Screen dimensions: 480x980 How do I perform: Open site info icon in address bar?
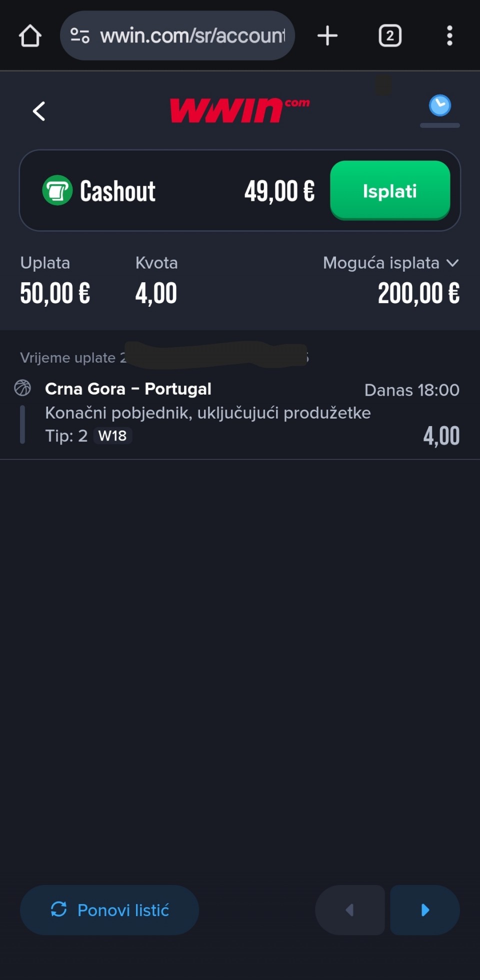pos(80,36)
